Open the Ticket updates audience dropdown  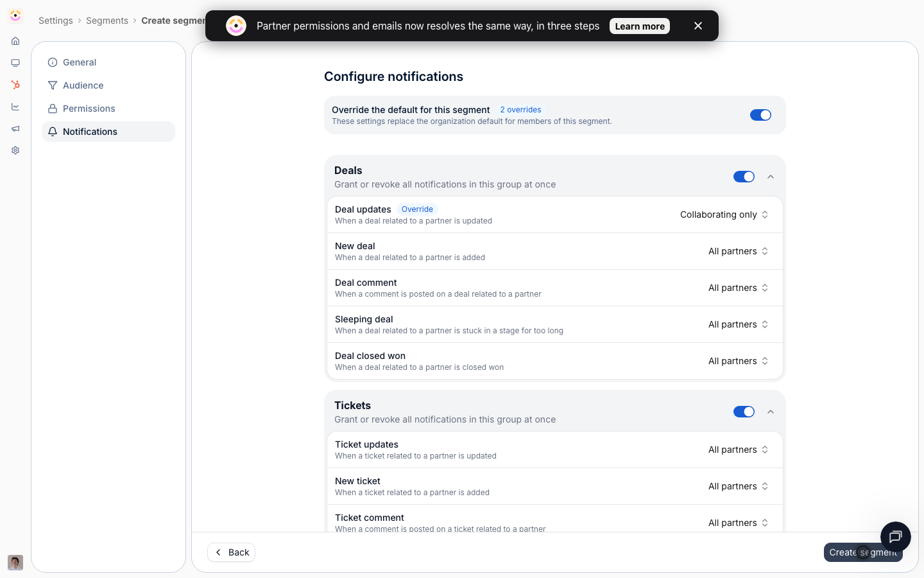coord(739,450)
